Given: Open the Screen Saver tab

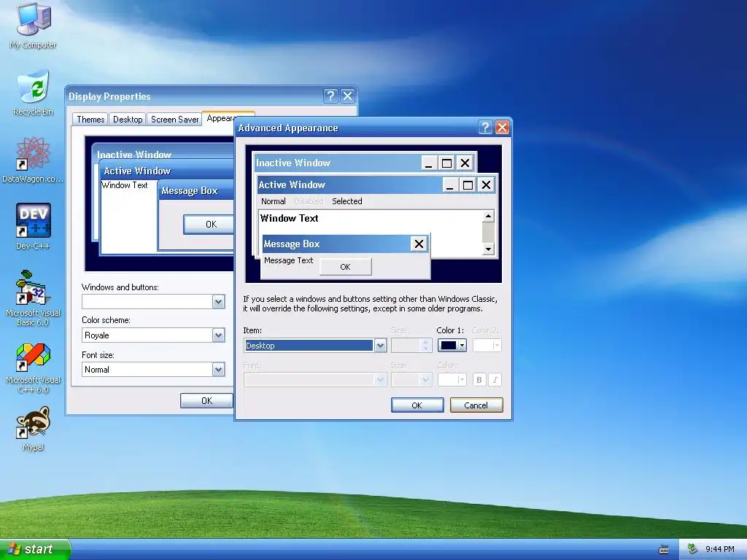Looking at the screenshot, I should click(175, 119).
